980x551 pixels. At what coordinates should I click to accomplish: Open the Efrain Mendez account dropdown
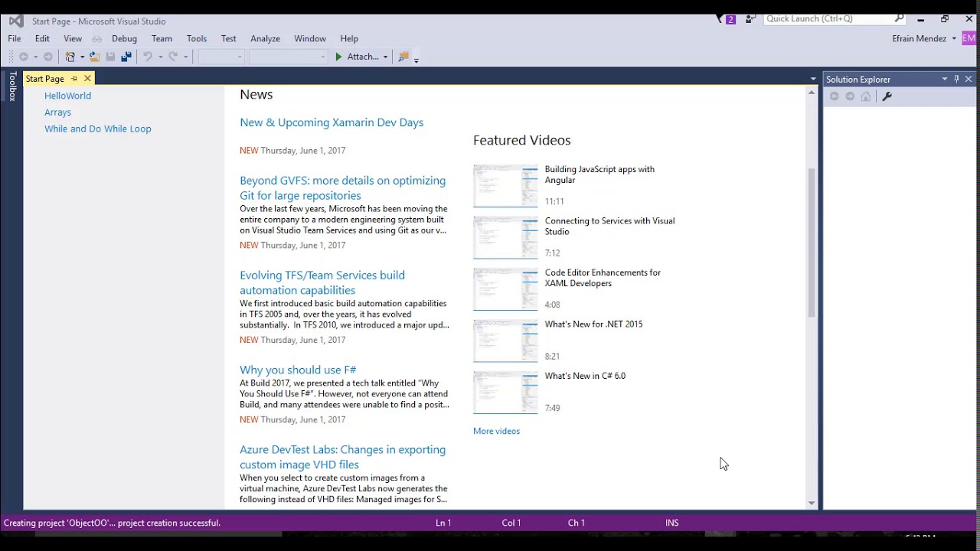coord(954,39)
